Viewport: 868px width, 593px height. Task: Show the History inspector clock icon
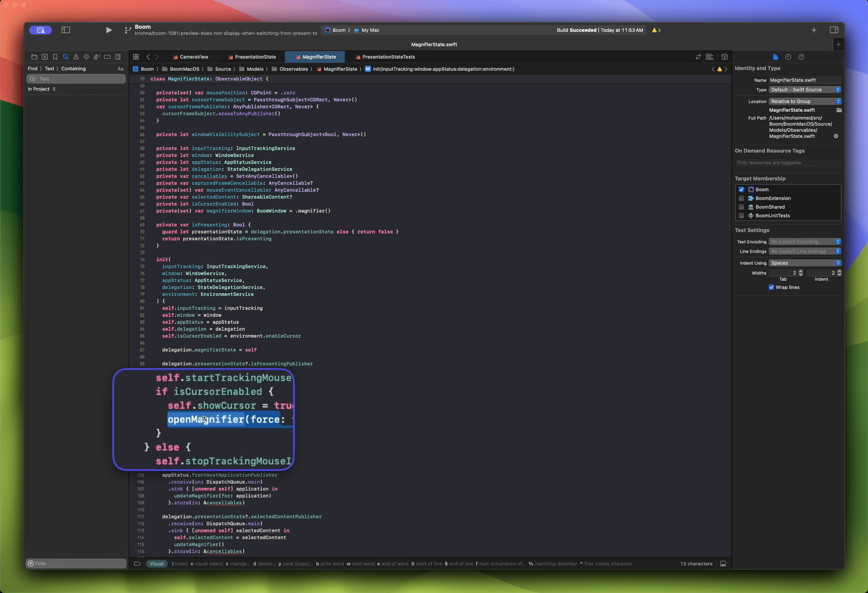[788, 57]
